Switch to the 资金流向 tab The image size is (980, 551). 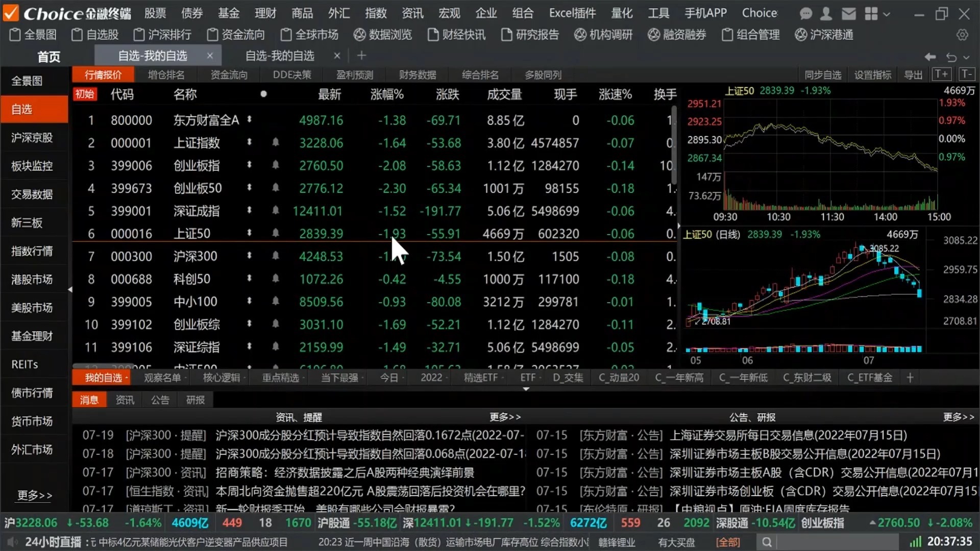[x=229, y=74]
